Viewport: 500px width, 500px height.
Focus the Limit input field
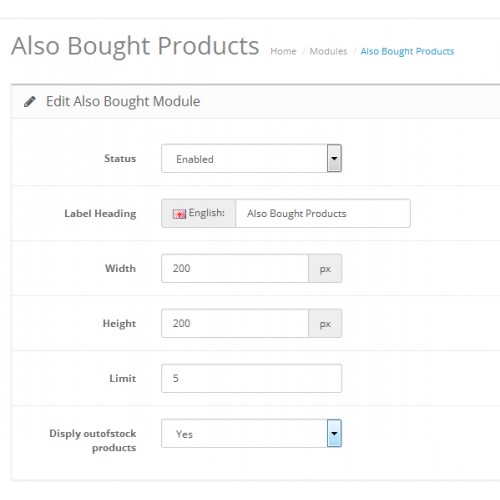point(251,378)
